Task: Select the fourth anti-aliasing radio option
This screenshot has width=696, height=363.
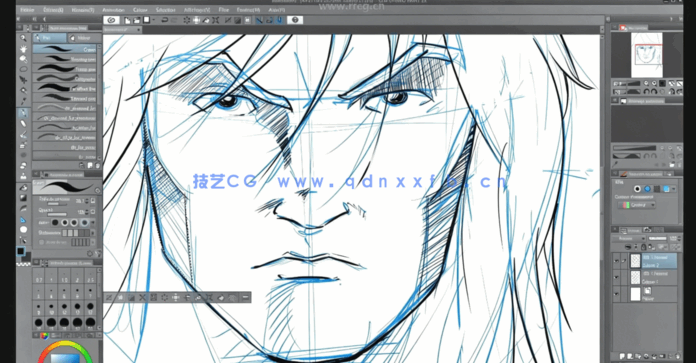Action: [x=84, y=222]
